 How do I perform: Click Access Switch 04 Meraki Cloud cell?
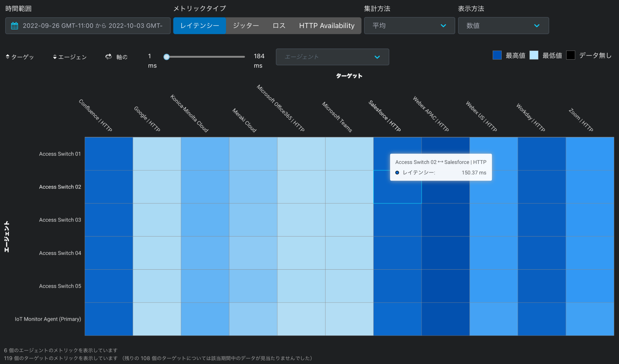click(x=253, y=253)
